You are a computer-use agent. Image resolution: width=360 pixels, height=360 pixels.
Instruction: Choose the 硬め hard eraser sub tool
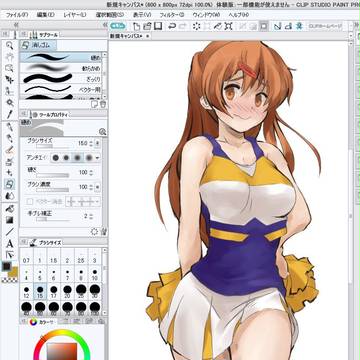tap(61, 57)
